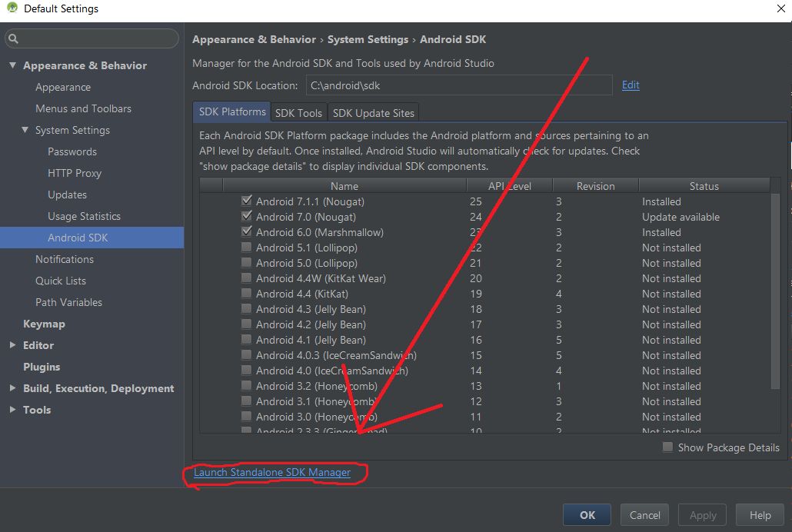The width and height of the screenshot is (792, 532).
Task: Sort list by Name column header
Action: tap(344, 186)
